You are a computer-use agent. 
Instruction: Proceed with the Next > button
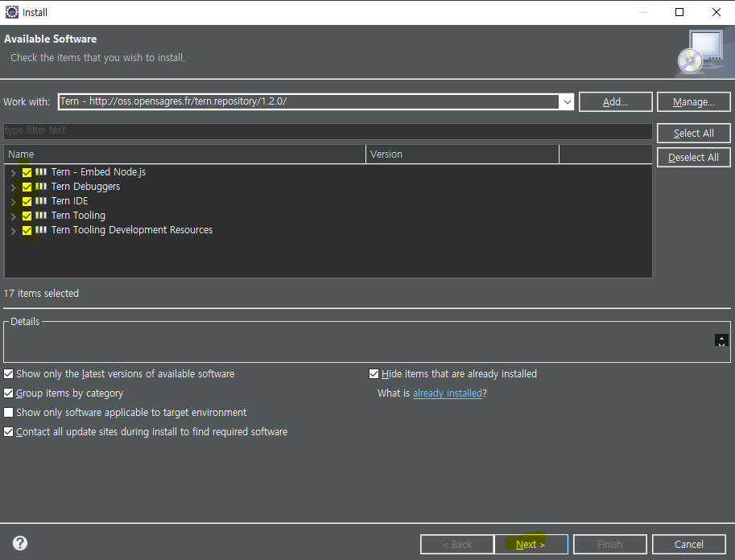pyautogui.click(x=531, y=544)
